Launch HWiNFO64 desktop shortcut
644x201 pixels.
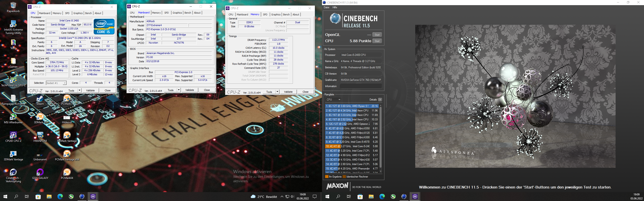pyautogui.click(x=40, y=137)
